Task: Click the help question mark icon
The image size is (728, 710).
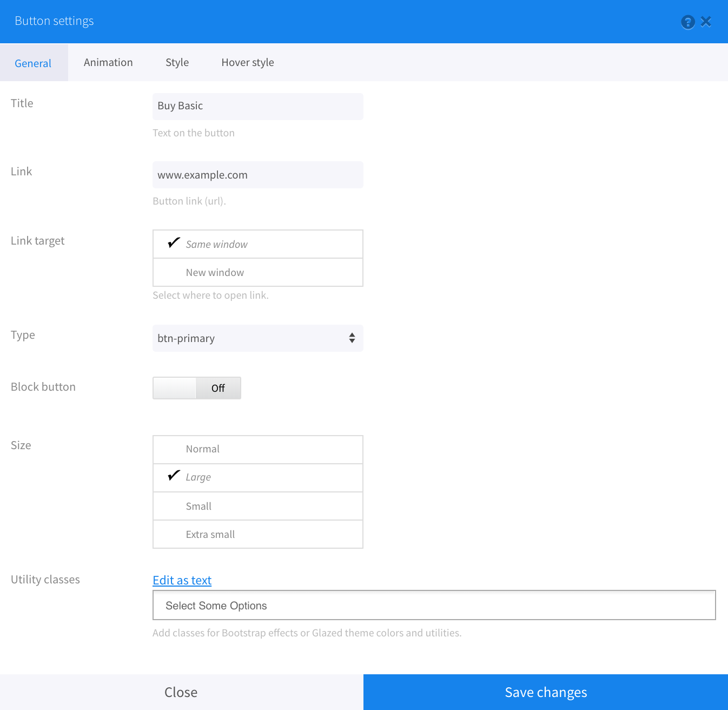Action: pyautogui.click(x=687, y=22)
